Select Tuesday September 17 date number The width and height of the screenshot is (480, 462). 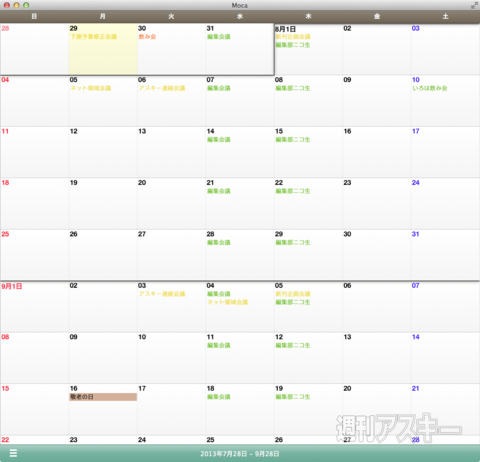tap(142, 388)
